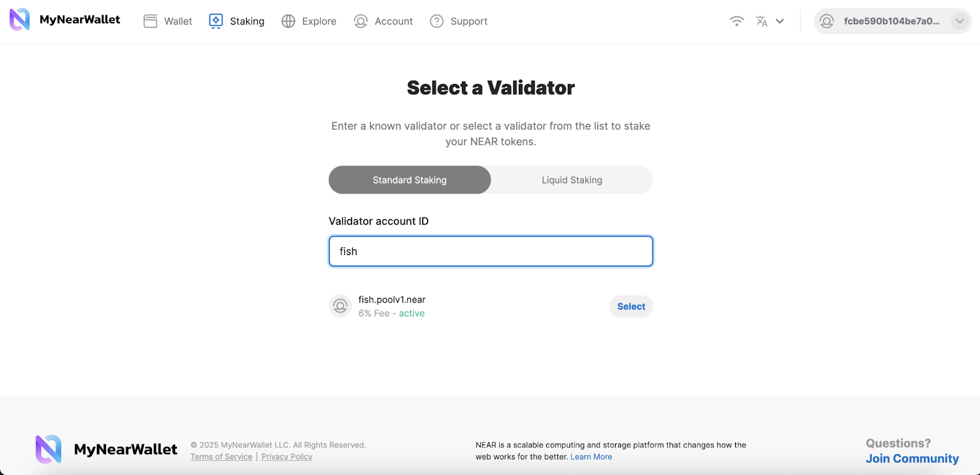Image resolution: width=980 pixels, height=475 pixels.
Task: Expand the language selector chevron
Action: 780,21
